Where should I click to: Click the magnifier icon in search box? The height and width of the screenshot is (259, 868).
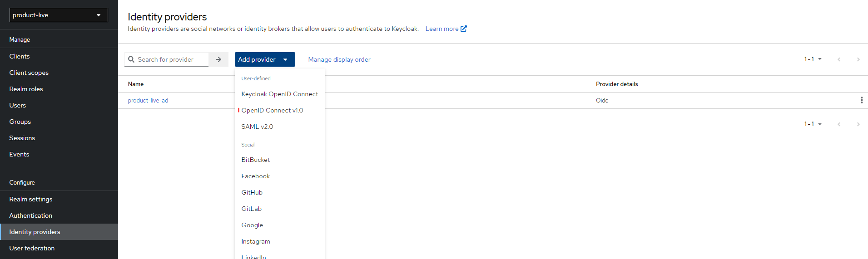coord(131,59)
